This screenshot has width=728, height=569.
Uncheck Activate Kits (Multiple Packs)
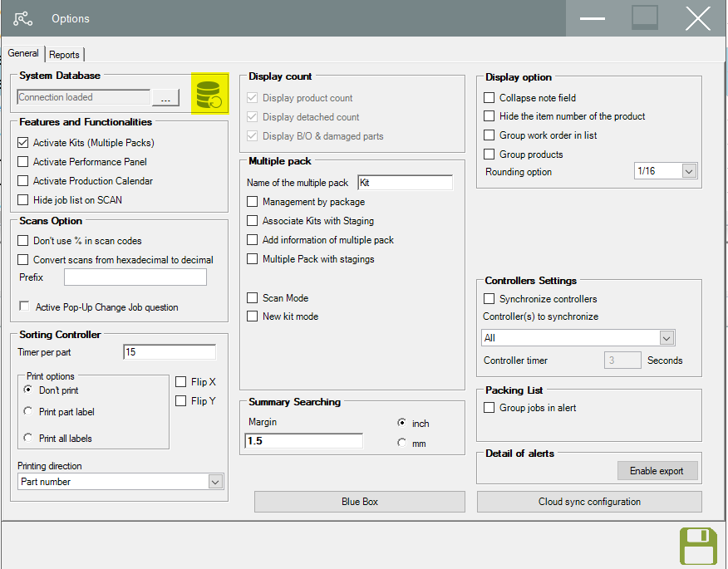22,143
